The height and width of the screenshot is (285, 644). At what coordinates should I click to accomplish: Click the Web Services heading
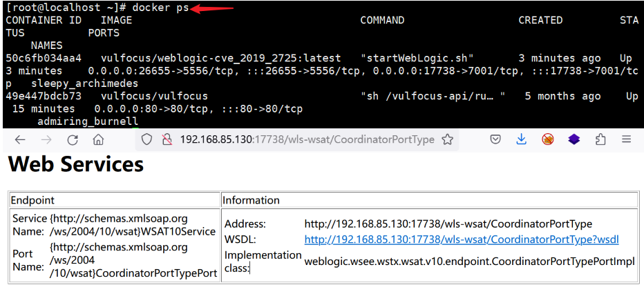click(76, 165)
